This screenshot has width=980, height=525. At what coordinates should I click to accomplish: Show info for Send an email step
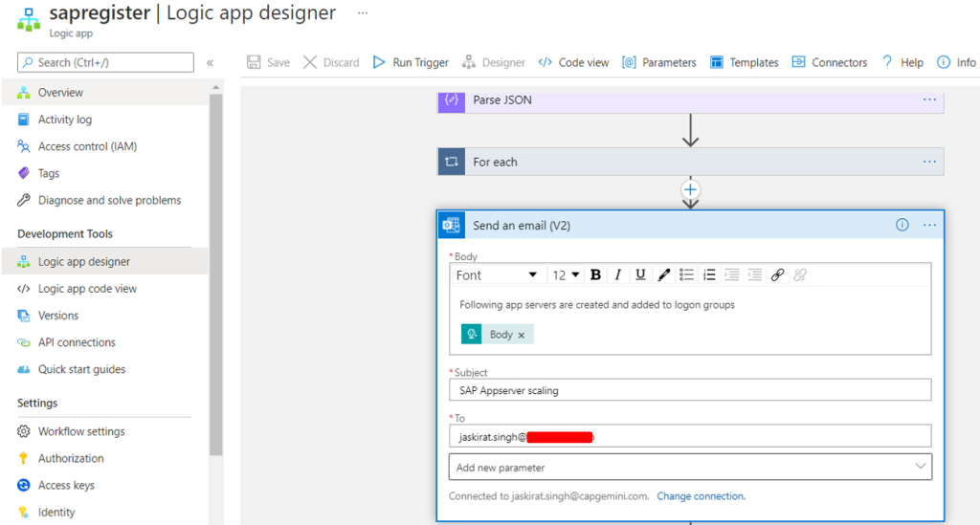[x=902, y=225]
